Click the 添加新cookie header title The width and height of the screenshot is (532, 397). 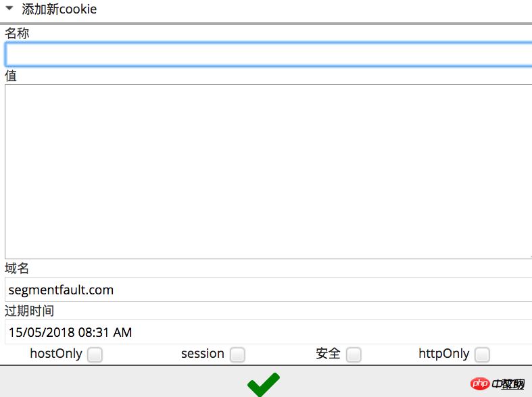point(59,9)
